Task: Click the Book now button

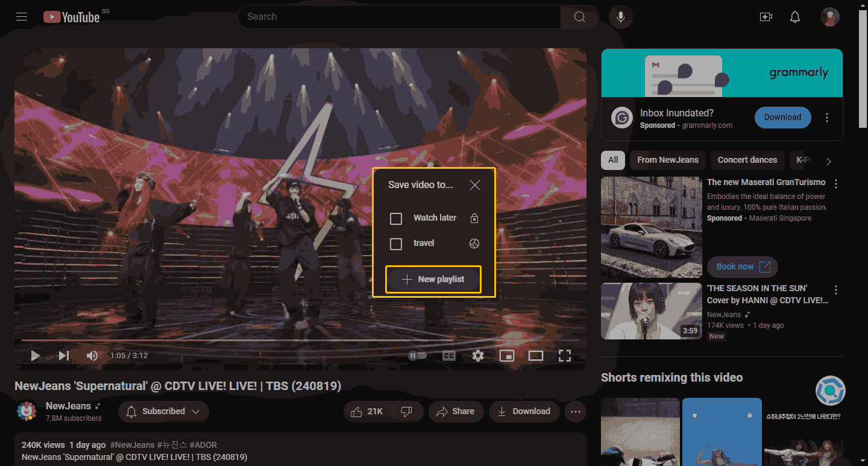Action: 742,266
